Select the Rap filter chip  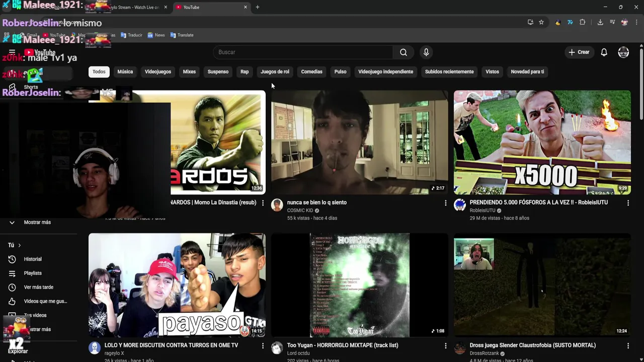245,71
